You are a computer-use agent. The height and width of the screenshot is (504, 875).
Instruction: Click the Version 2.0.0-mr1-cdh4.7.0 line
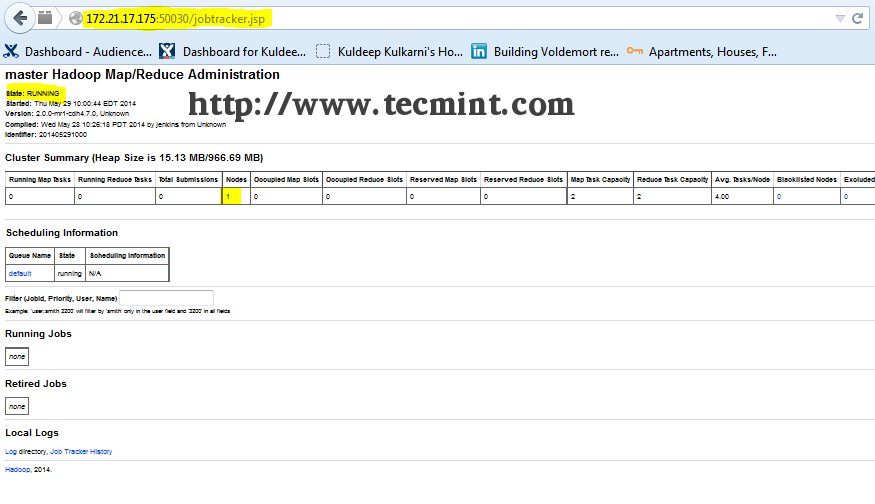pos(67,113)
